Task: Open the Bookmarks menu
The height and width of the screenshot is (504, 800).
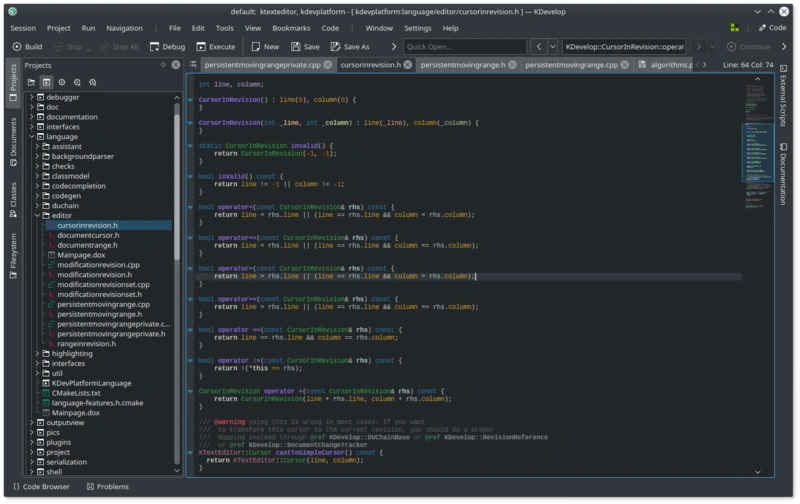Action: (x=290, y=28)
